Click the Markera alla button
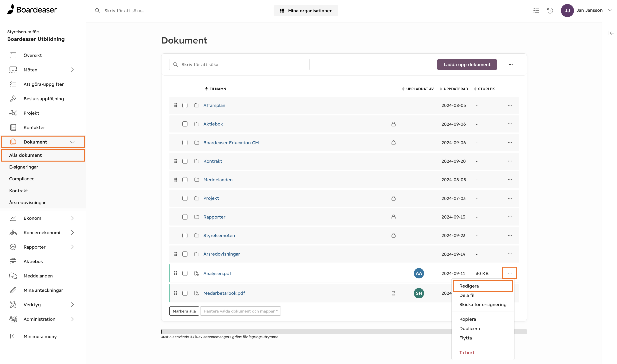This screenshot has width=617, height=364. pyautogui.click(x=184, y=311)
